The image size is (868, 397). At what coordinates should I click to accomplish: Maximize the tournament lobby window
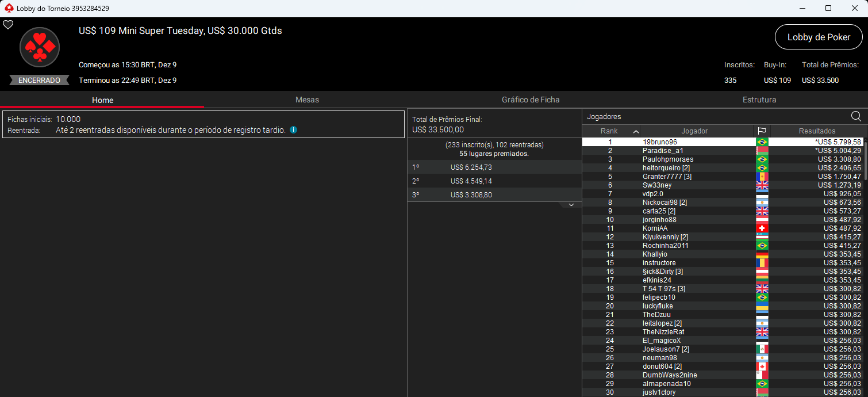click(x=828, y=8)
